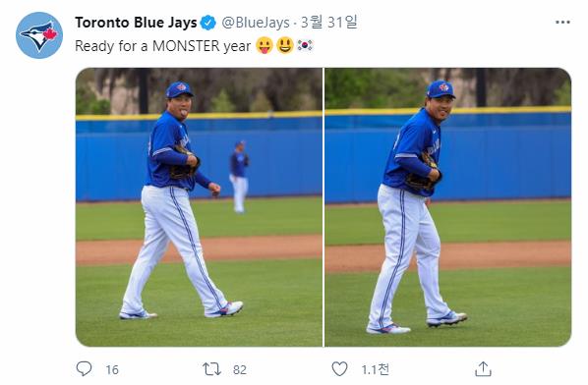Share the tweet via upload icon
This screenshot has width=588, height=385.
(x=483, y=369)
